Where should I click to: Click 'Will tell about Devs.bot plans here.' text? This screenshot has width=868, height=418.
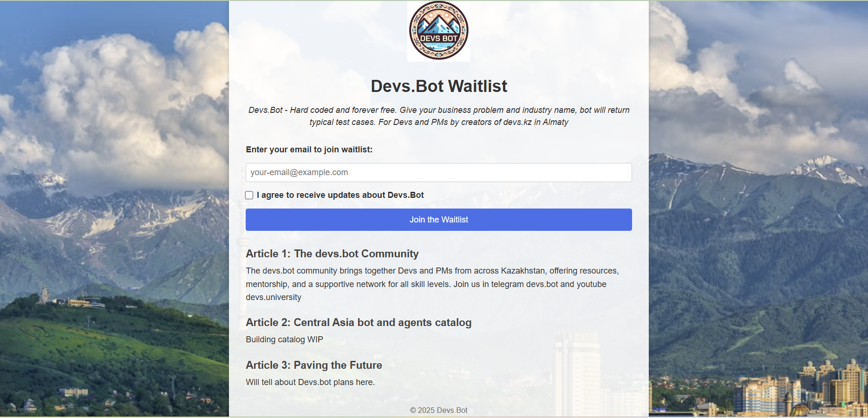pos(310,382)
